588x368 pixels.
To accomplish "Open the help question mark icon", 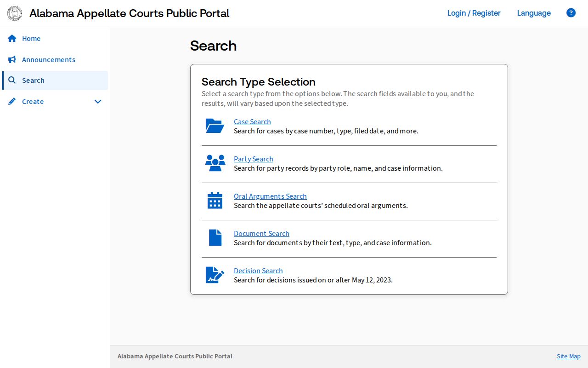I will [571, 13].
